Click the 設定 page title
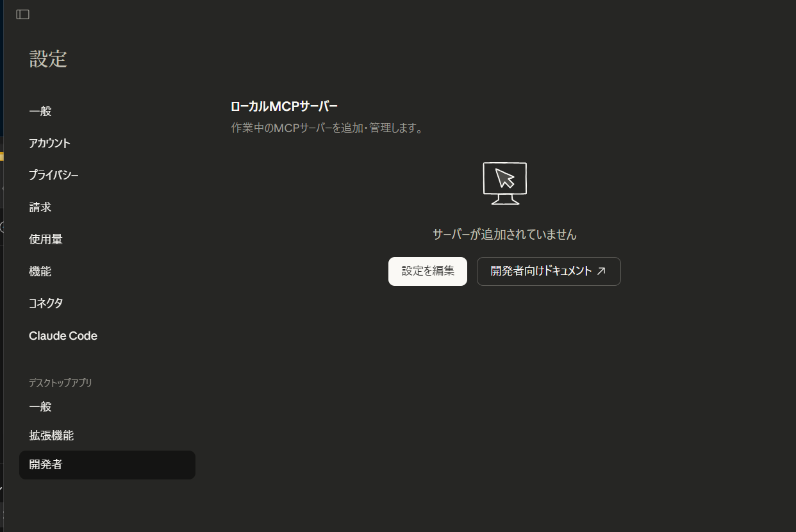Viewport: 796px width, 532px height. tap(48, 59)
